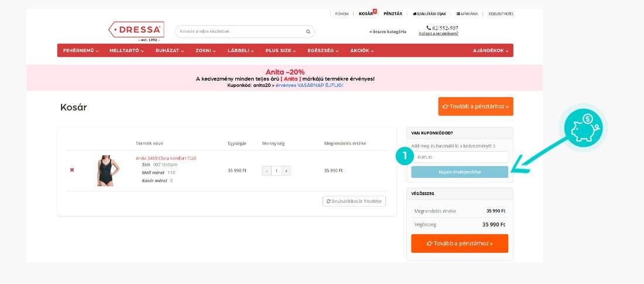The width and height of the screenshot is (644, 284).
Task: Click the list icon beside Márkáink
Action: (458, 13)
